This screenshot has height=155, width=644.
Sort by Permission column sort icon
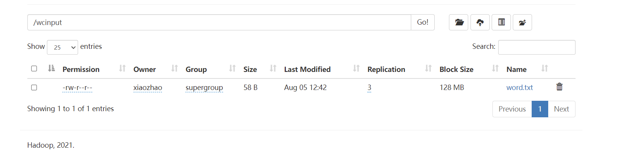[122, 68]
